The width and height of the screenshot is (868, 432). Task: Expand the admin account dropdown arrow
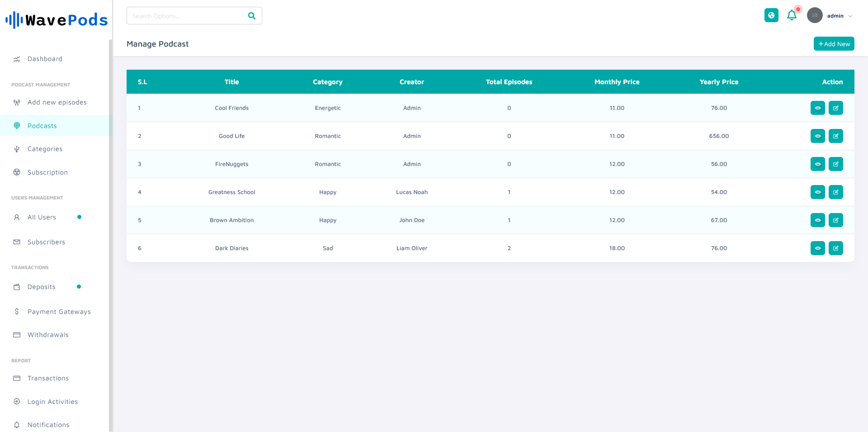pyautogui.click(x=850, y=16)
